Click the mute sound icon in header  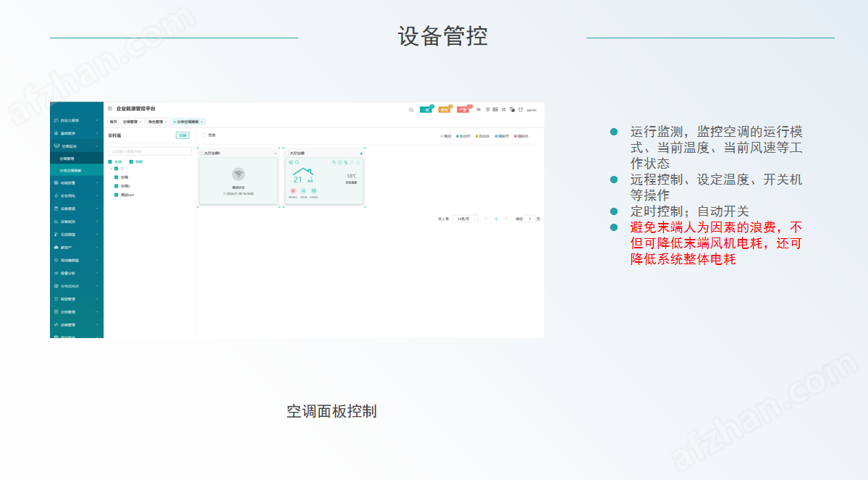pyautogui.click(x=479, y=109)
